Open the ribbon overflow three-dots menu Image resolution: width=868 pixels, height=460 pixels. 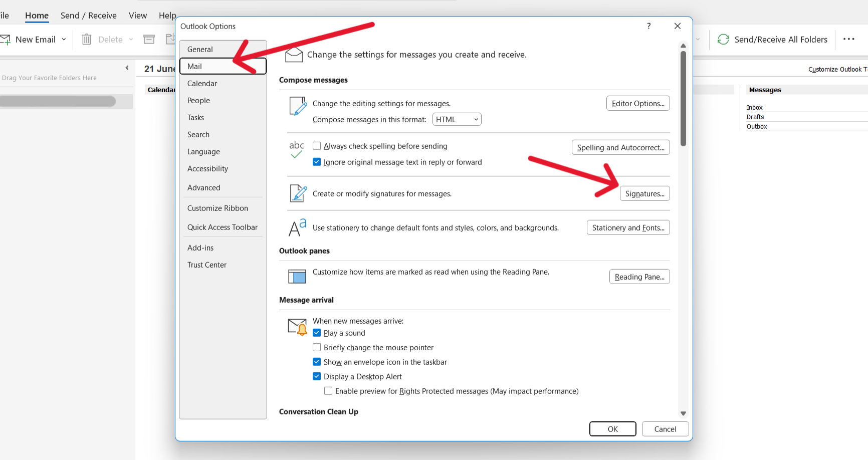pyautogui.click(x=849, y=39)
